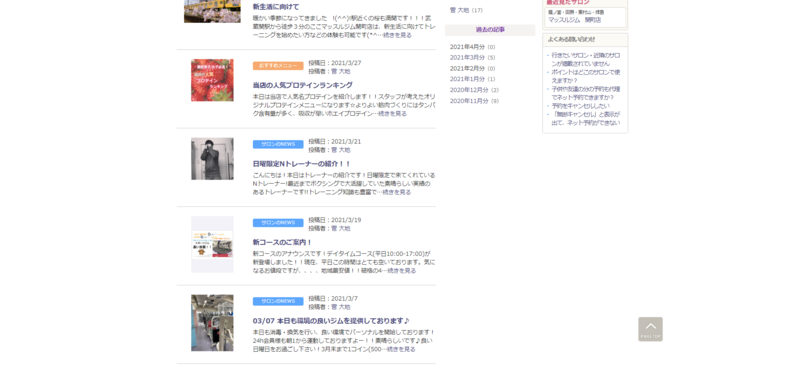Click 続きを見る in the protein ranking post
Viewport: 800px width, 366px height.
(392, 114)
